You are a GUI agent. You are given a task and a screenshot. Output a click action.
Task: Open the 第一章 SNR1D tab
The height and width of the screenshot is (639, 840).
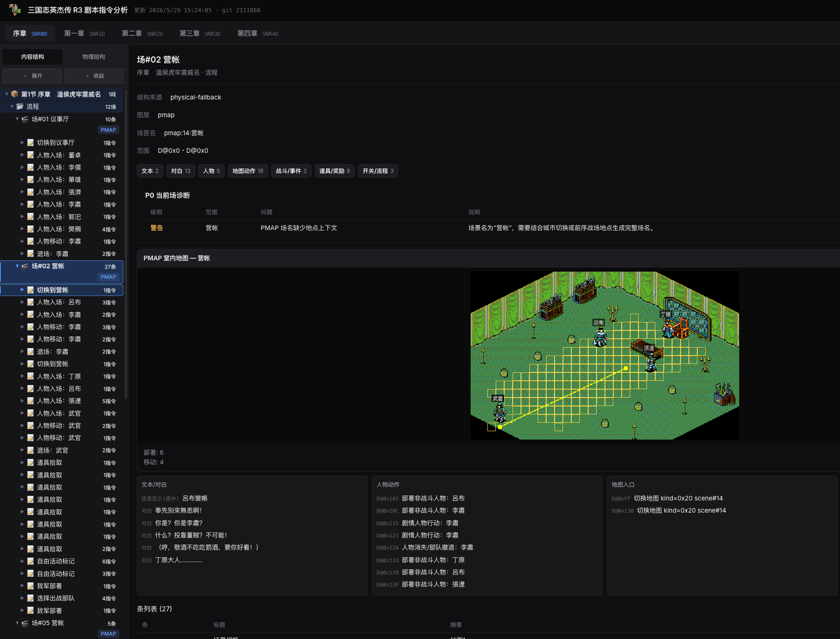(84, 34)
